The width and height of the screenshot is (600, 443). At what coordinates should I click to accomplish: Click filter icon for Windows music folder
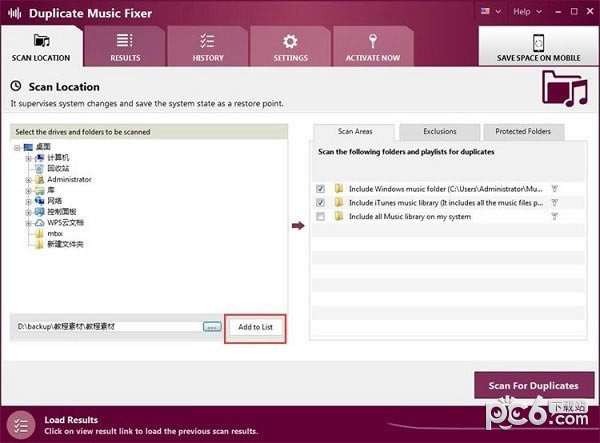[x=555, y=188]
